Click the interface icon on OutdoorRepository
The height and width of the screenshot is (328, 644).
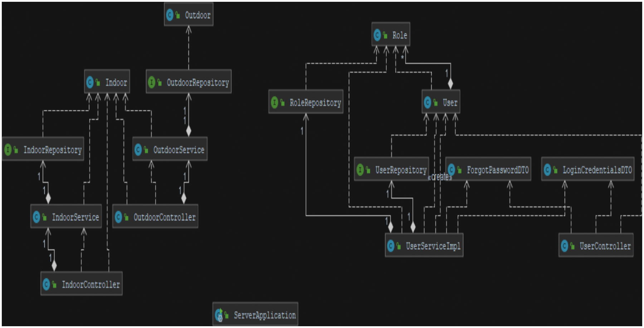tap(152, 83)
